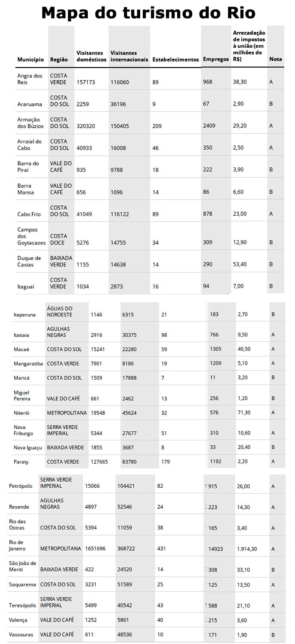Click the "Mapa do turismo do Rio" title
Image resolution: width=295 pixels, height=644 pixels.
[x=148, y=13]
